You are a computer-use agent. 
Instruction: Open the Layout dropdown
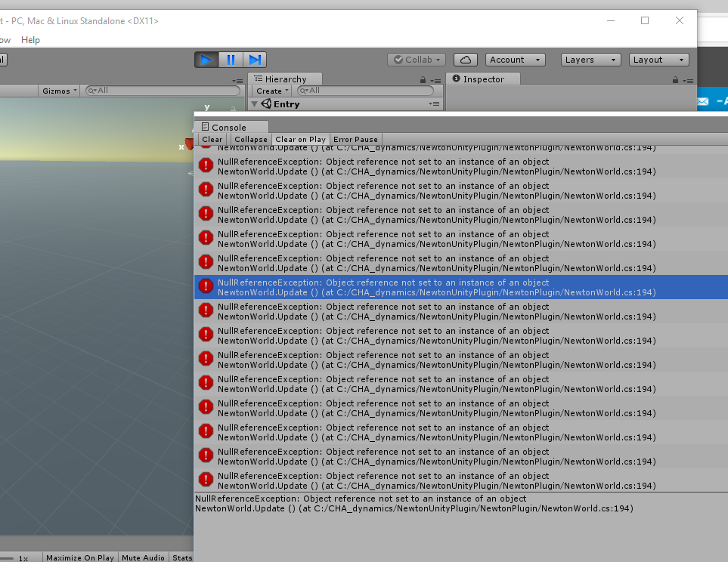pos(659,60)
